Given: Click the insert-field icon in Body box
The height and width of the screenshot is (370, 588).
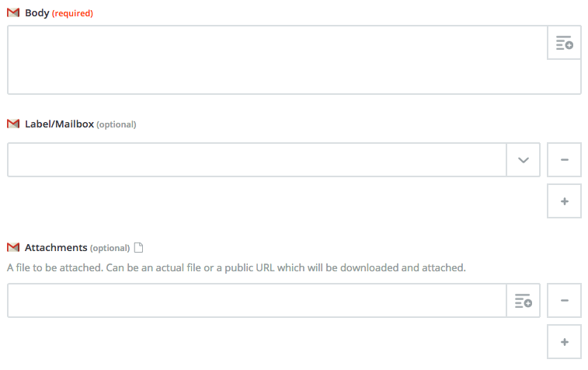Looking at the screenshot, I should 564,43.
